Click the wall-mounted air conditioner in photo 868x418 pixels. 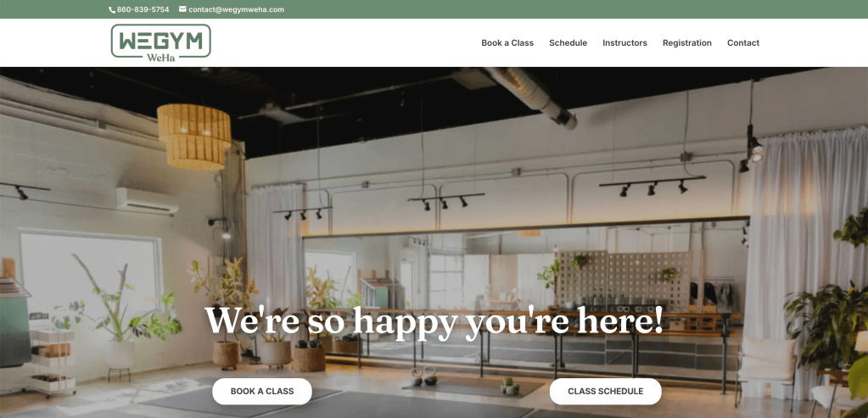[x=148, y=201]
